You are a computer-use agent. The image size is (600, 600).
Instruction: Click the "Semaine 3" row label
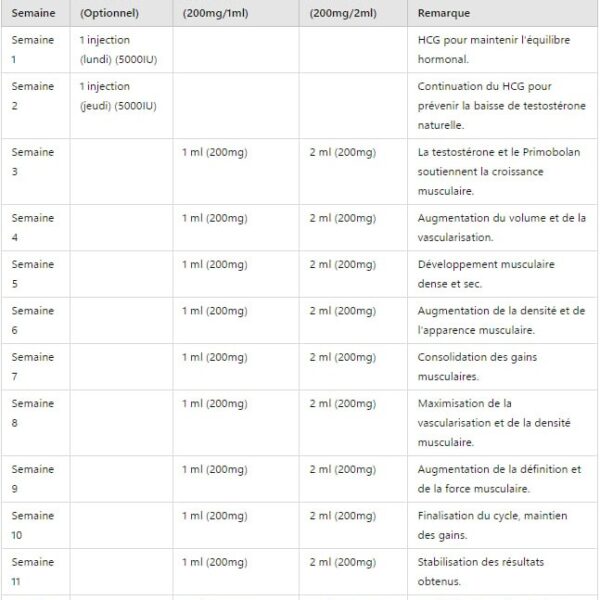click(x=33, y=161)
